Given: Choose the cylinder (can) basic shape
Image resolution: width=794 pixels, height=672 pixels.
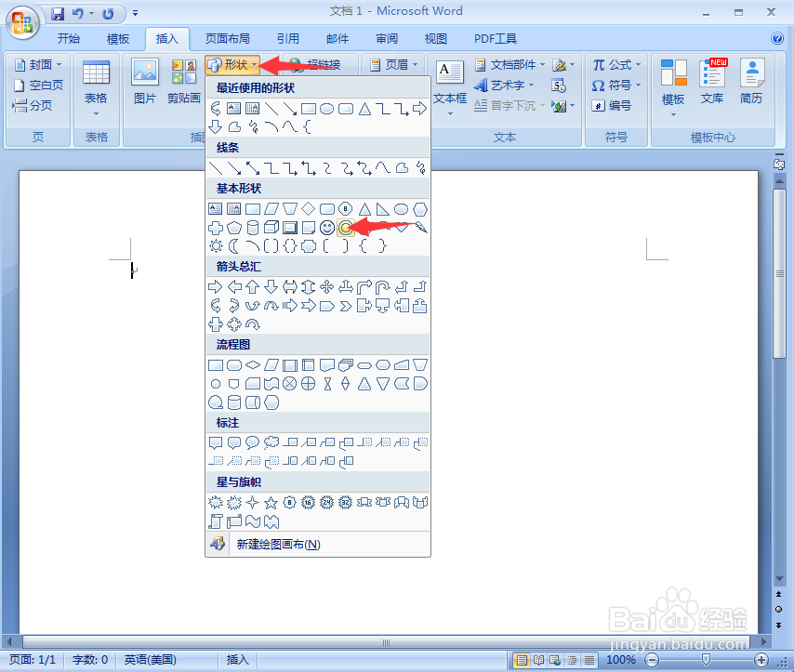Looking at the screenshot, I should click(253, 228).
